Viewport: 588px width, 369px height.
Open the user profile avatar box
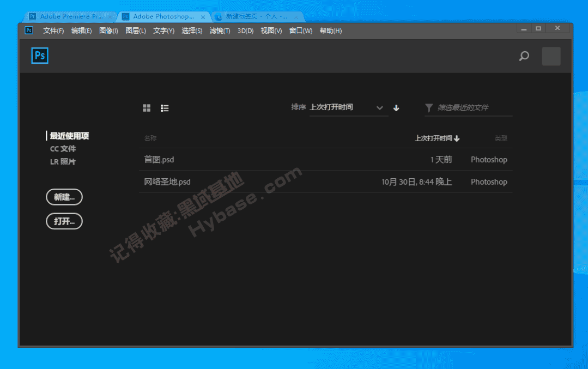[x=551, y=56]
